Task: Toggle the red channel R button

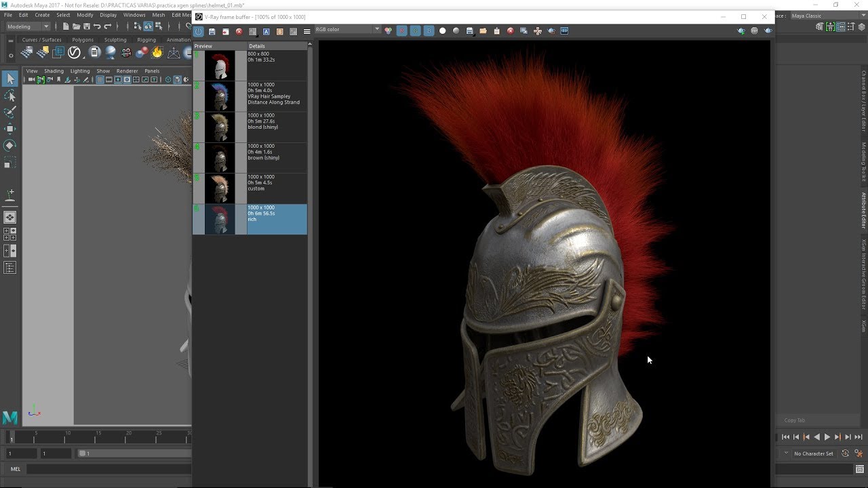Action: click(x=401, y=31)
